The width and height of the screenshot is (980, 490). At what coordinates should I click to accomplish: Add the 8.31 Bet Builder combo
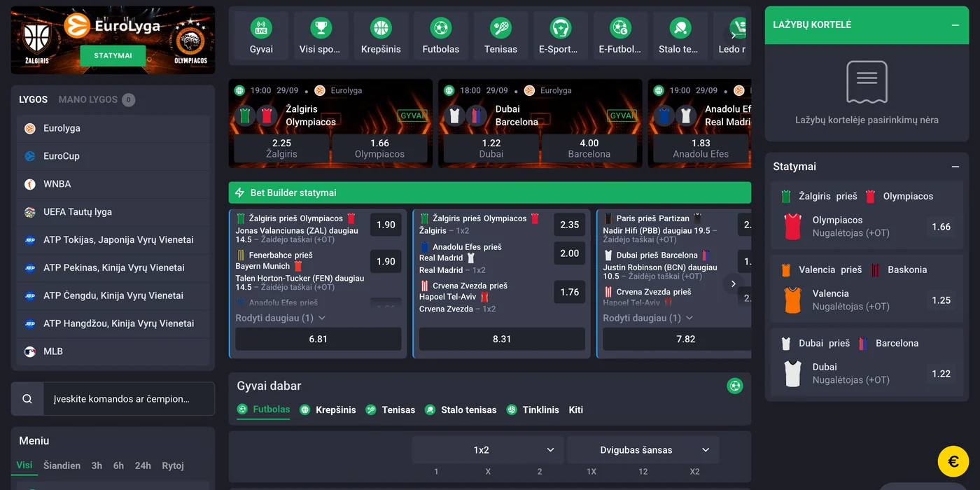tap(502, 339)
